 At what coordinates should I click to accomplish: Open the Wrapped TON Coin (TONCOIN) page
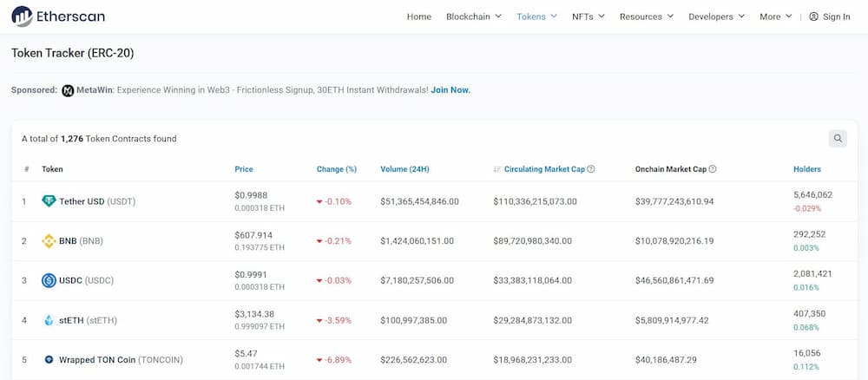coord(121,359)
